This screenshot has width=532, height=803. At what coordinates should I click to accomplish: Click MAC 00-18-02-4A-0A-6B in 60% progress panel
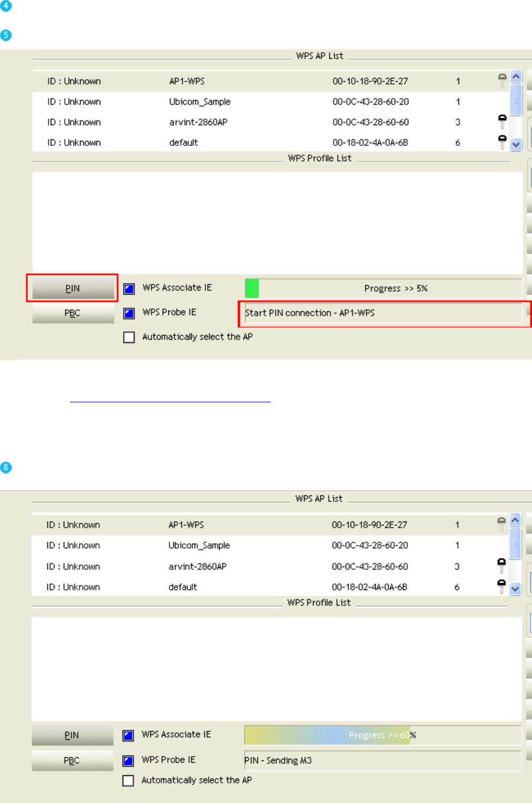tap(369, 587)
